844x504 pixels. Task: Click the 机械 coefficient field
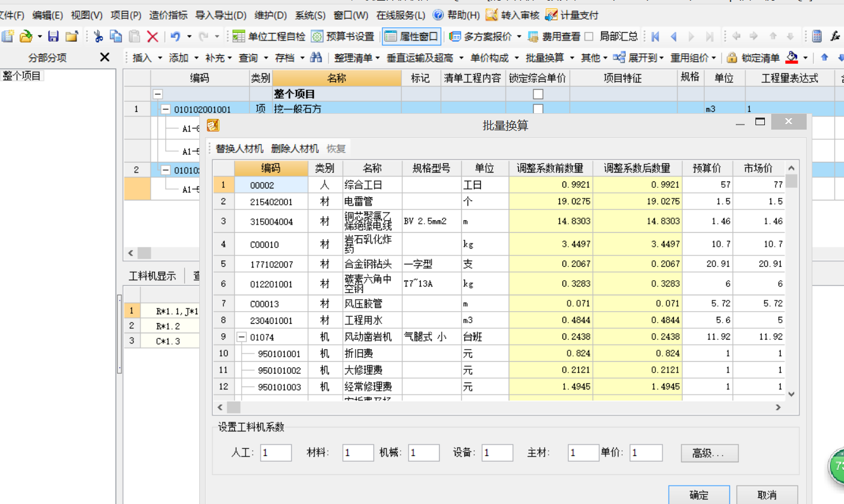click(424, 453)
